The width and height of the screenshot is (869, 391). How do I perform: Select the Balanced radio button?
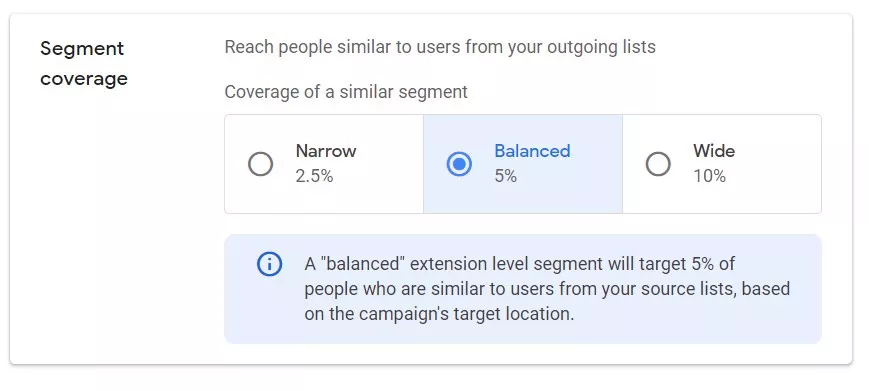point(459,164)
